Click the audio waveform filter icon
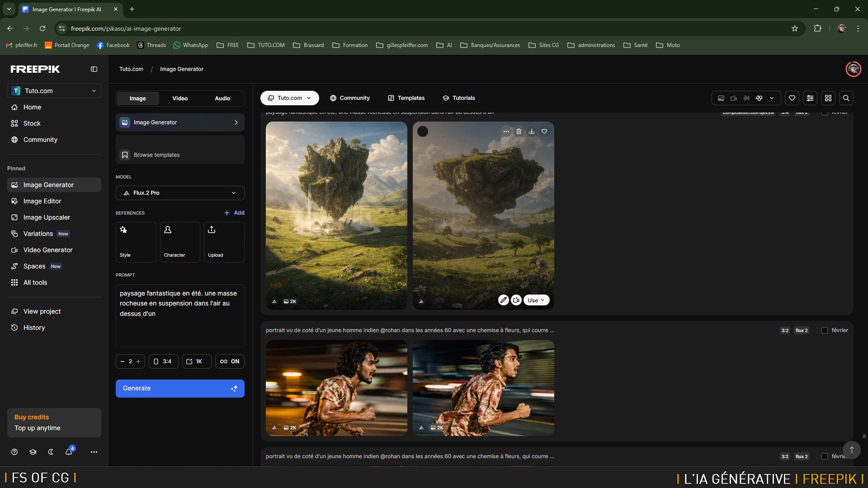 tap(746, 98)
